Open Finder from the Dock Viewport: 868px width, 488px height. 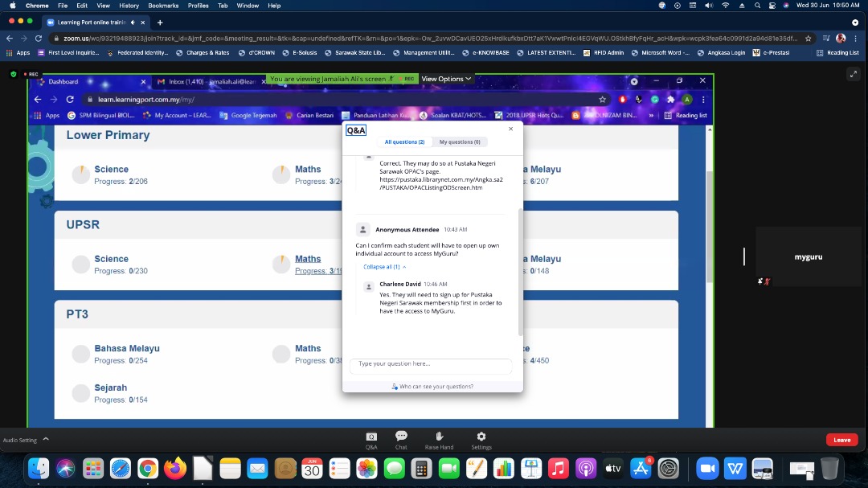point(39,469)
